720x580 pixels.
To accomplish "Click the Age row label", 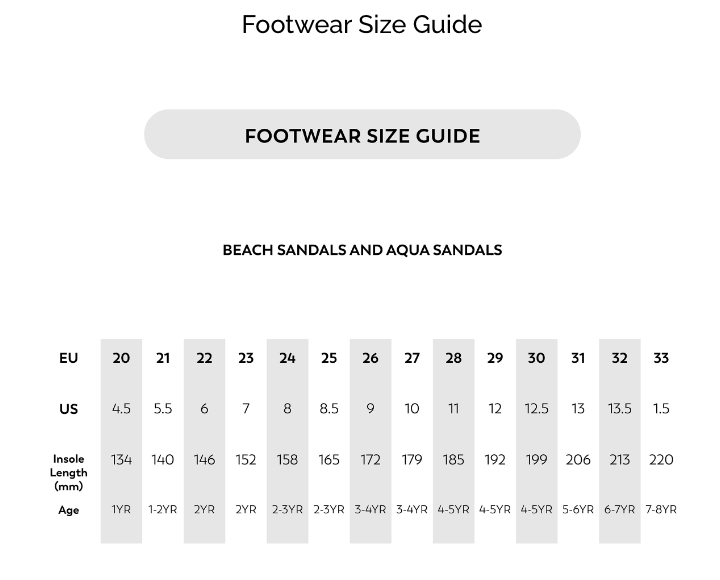I will pyautogui.click(x=68, y=510).
